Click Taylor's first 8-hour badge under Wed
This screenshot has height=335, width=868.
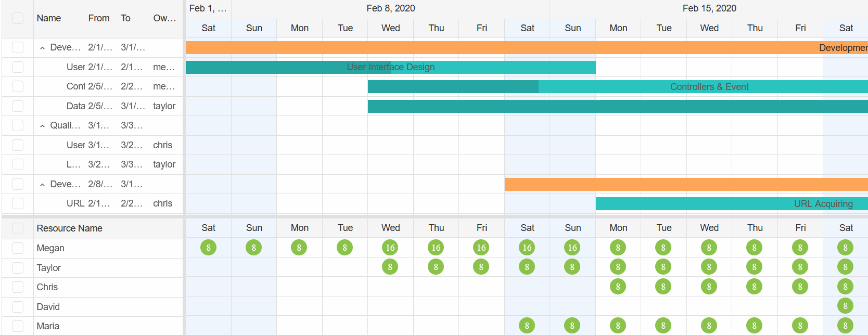390,267
